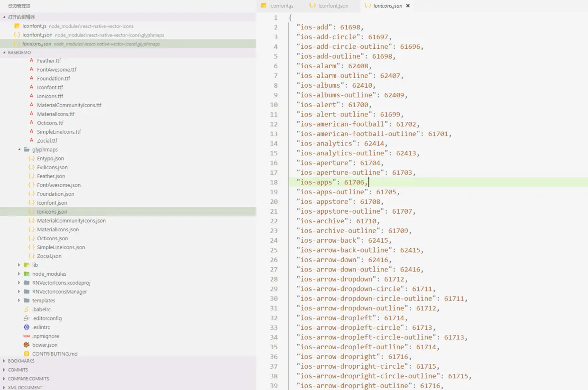Click the RNVectorIcons.xcodeproj folder icon
588x390 pixels.
pos(27,283)
